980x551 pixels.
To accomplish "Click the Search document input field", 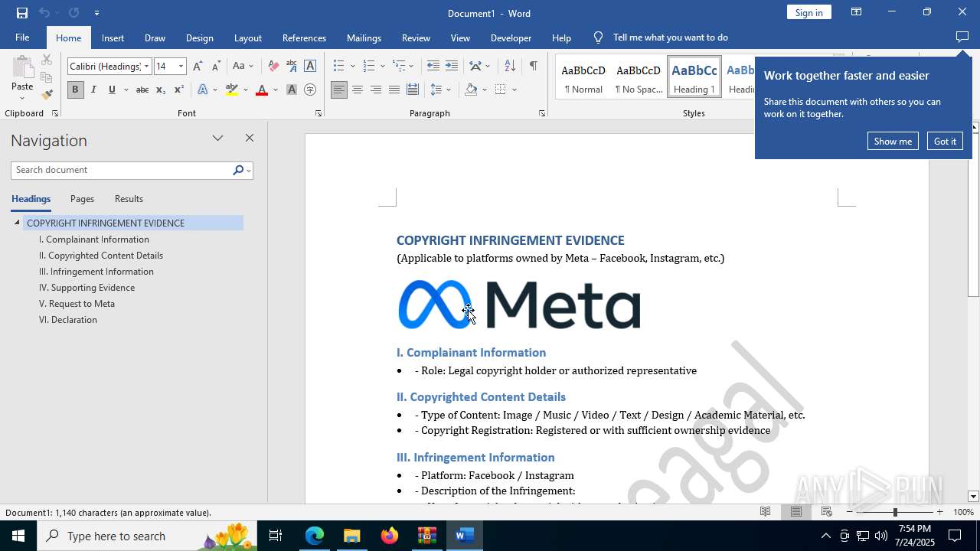I will pyautogui.click(x=121, y=170).
